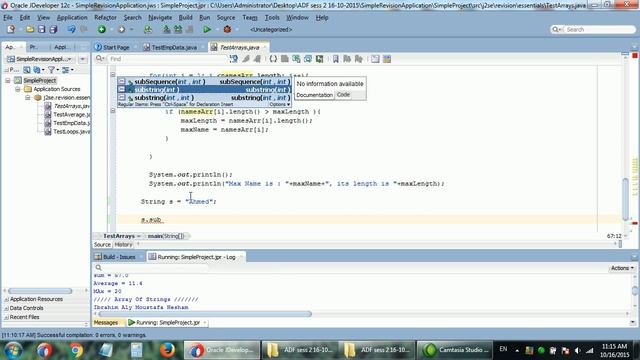The width and height of the screenshot is (640, 360).
Task: Expand the Data Controls section
Action: click(7, 309)
